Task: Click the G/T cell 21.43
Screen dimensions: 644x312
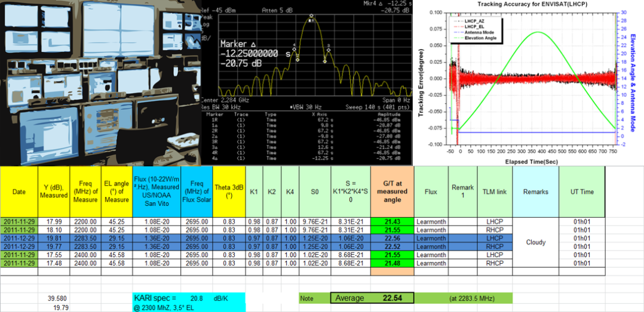Action: tap(392, 221)
